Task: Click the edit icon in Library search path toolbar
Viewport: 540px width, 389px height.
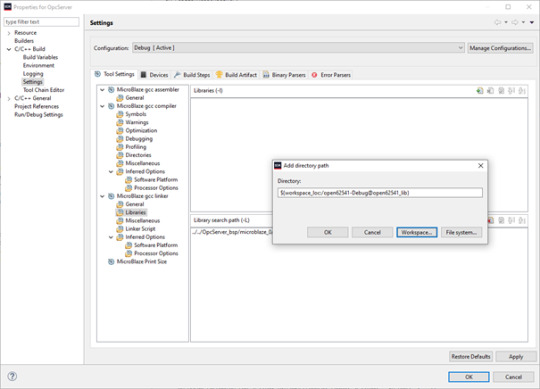Action: [501, 220]
